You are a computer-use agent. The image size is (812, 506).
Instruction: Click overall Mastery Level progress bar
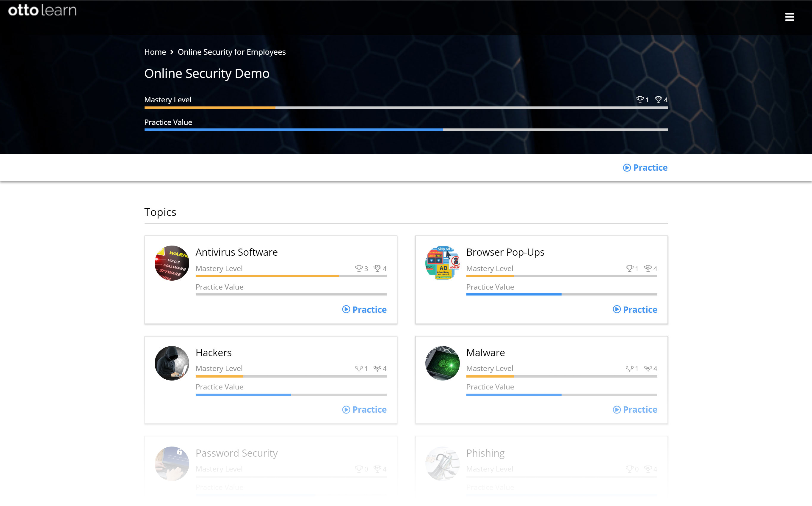[x=406, y=108]
